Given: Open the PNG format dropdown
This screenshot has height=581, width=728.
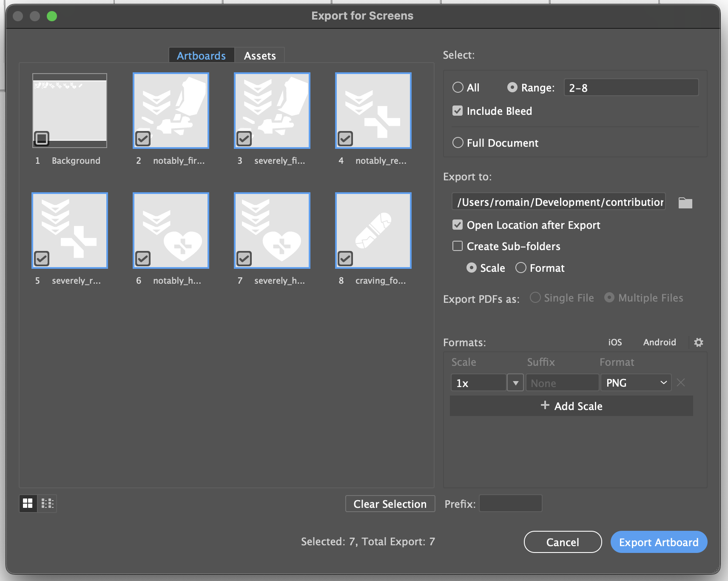Looking at the screenshot, I should point(636,383).
